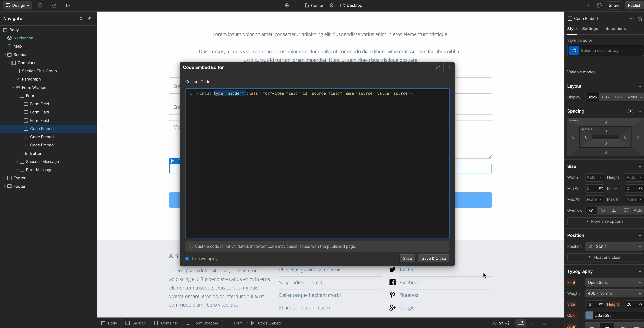Add a variable mode with plus
Viewport: 644px width, 328px height.
click(640, 72)
